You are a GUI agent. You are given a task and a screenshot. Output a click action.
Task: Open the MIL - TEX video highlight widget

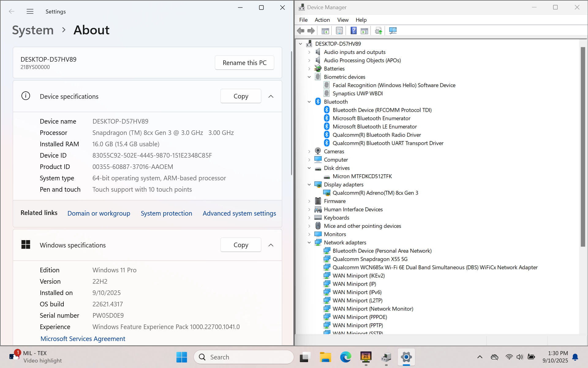click(x=36, y=357)
